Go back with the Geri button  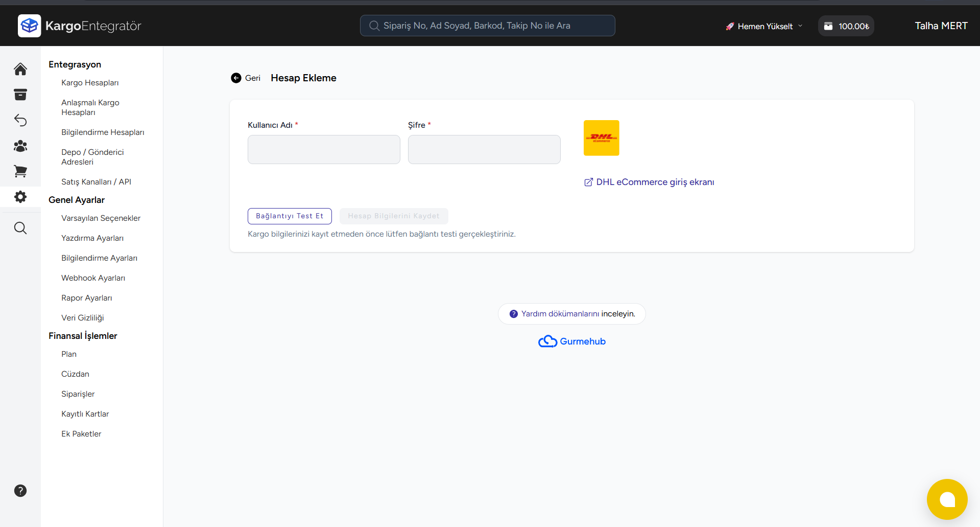point(246,78)
